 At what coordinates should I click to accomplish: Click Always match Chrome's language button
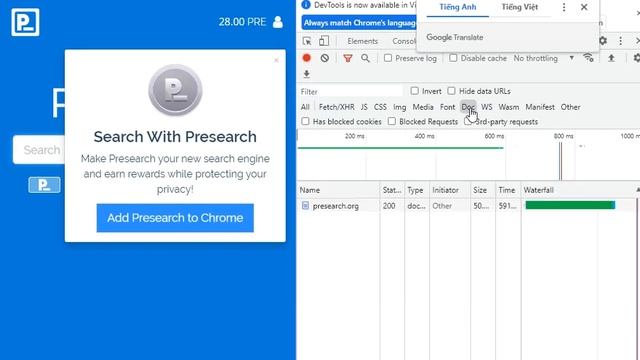[x=359, y=23]
